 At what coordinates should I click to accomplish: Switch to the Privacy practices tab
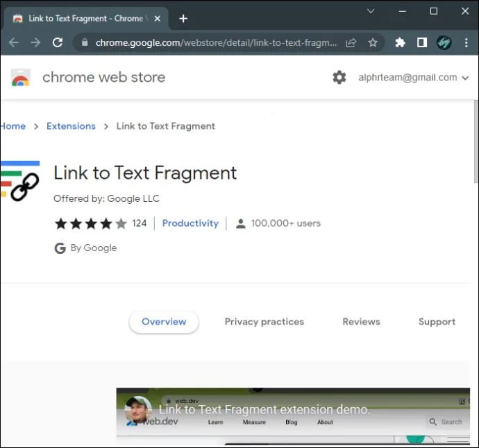[264, 322]
